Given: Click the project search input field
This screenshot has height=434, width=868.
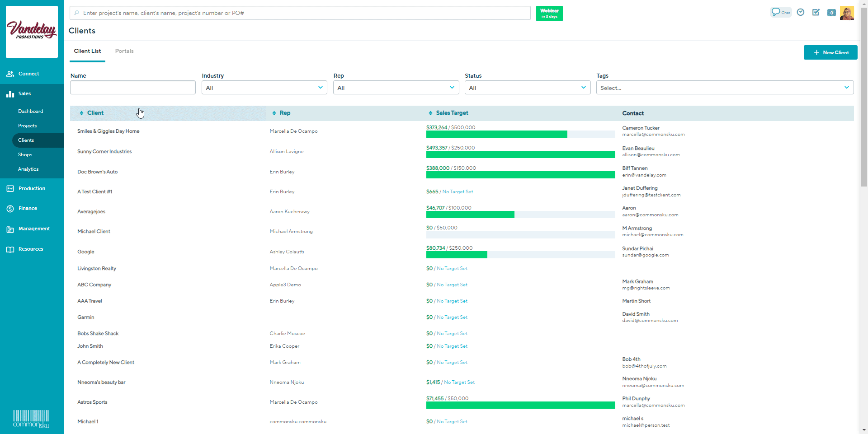Looking at the screenshot, I should click(x=300, y=13).
